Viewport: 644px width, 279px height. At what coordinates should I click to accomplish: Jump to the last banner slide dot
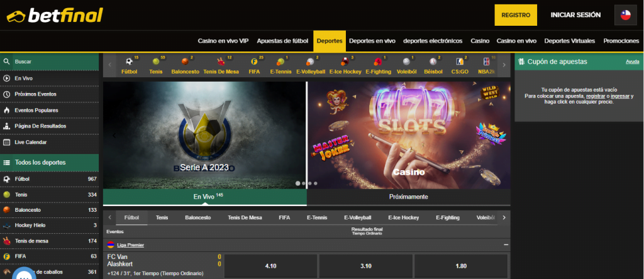(316, 183)
